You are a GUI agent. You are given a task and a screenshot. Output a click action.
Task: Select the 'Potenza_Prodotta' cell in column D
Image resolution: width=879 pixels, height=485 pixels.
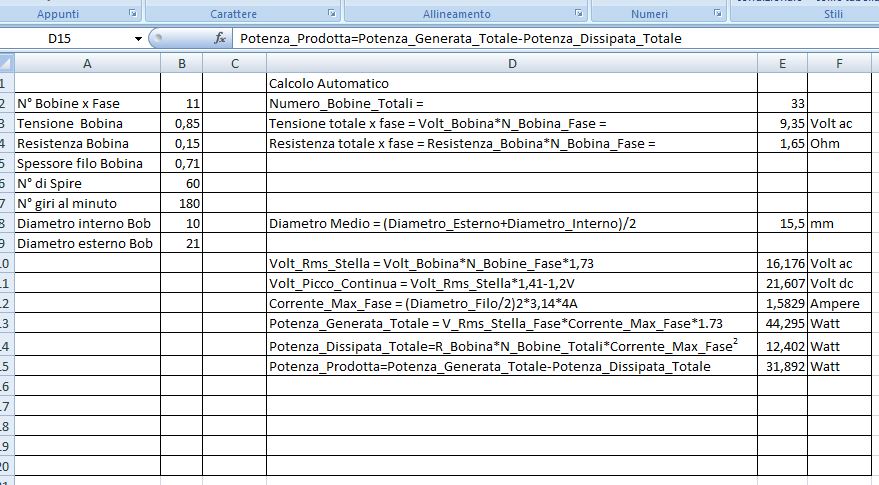(x=512, y=366)
